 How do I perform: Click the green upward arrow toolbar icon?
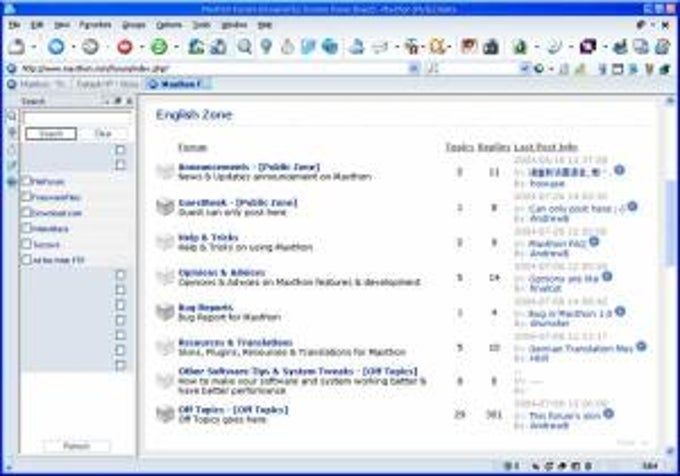click(x=519, y=46)
